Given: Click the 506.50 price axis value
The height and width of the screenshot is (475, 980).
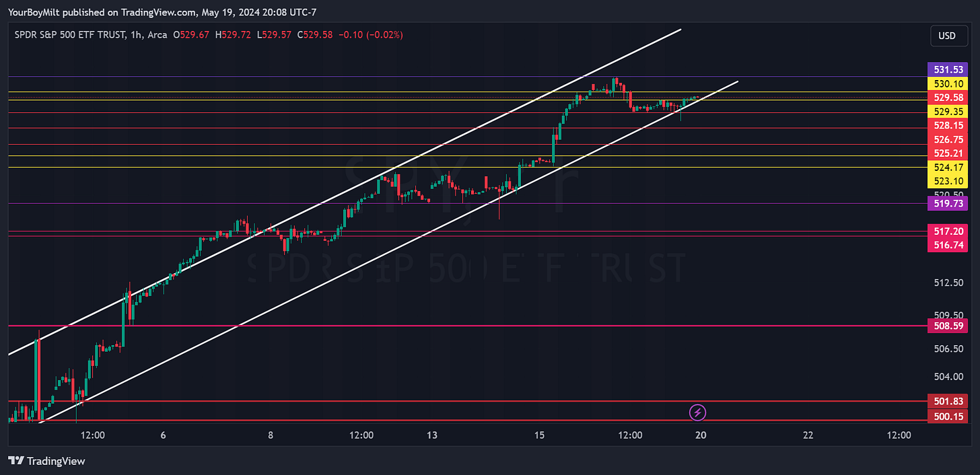Looking at the screenshot, I should pos(949,349).
